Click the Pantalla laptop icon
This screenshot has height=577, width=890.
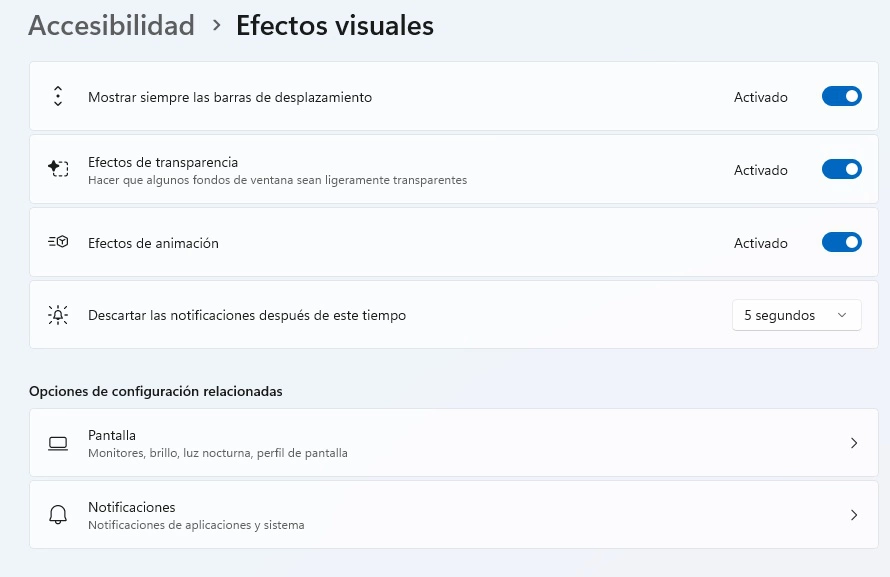pos(58,443)
